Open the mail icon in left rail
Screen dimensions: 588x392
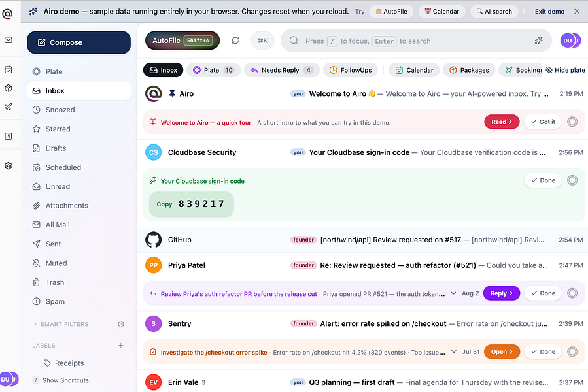tap(9, 40)
